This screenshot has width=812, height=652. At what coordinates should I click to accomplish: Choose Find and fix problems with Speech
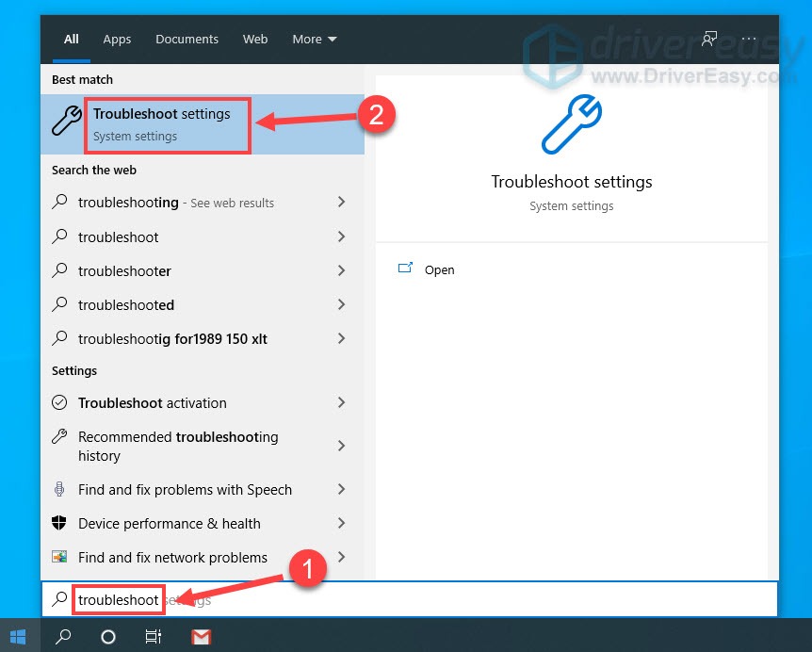tap(185, 490)
